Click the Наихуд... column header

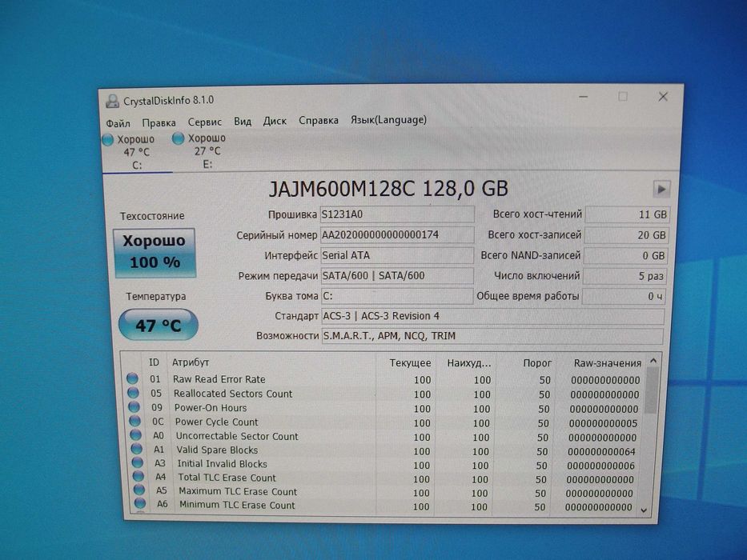coord(468,363)
